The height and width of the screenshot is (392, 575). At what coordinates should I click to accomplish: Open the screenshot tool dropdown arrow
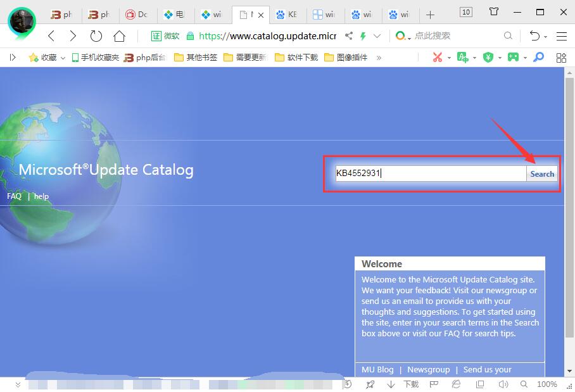(x=449, y=58)
